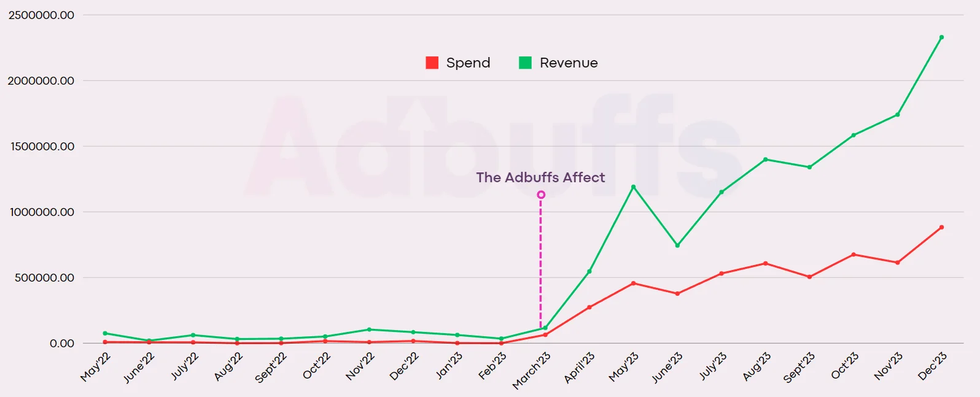The image size is (980, 397).
Task: Click the 1000000.00 y-axis label
Action: point(41,212)
